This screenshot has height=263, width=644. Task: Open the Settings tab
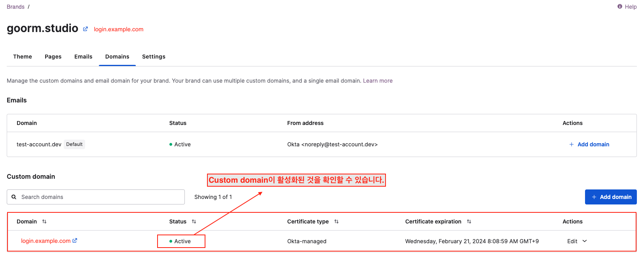click(x=154, y=57)
